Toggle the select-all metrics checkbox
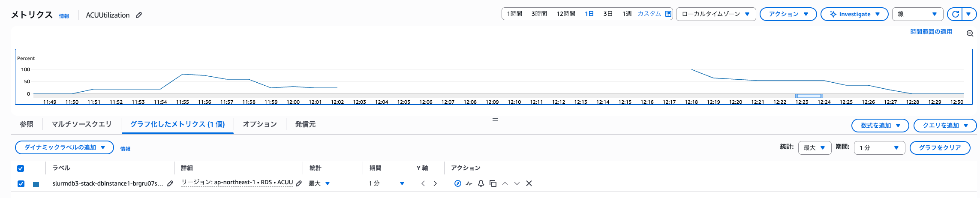980x198 pixels. click(21, 168)
